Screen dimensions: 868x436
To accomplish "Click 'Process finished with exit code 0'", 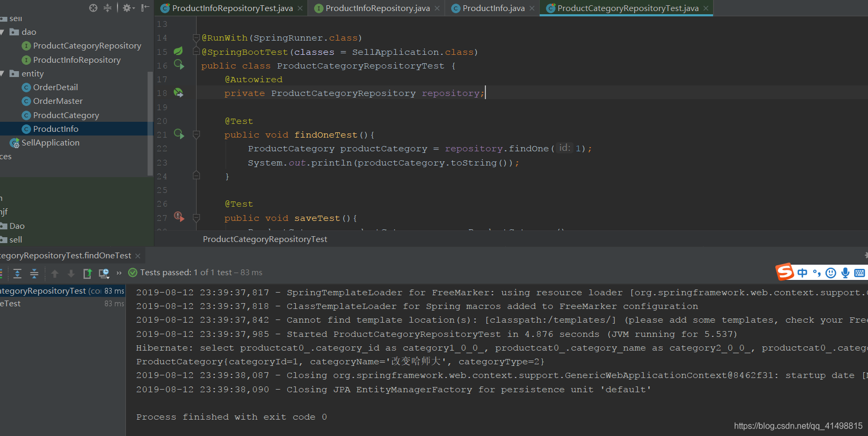I will coord(231,417).
